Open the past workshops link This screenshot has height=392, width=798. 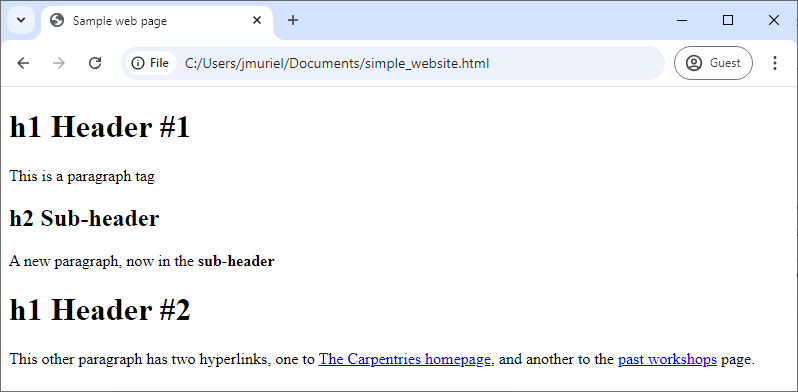tap(667, 359)
